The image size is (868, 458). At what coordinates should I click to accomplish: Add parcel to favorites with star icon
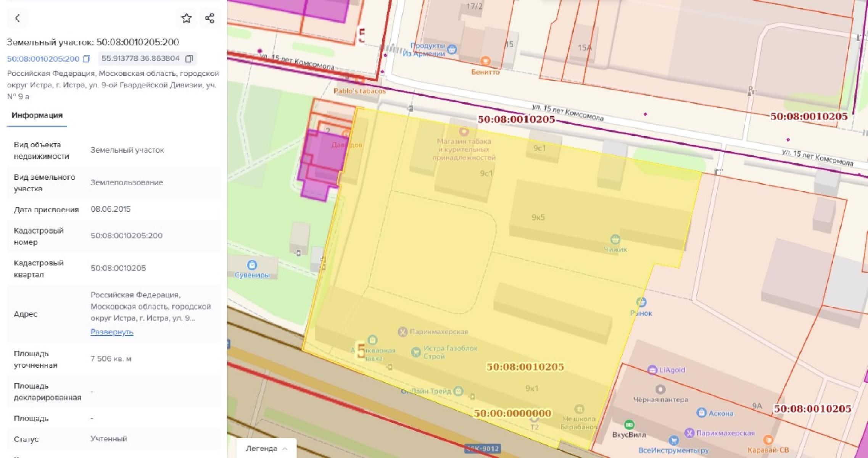186,18
